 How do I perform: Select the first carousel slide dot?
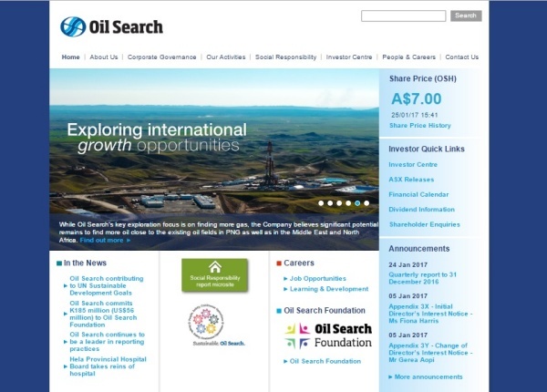tap(320, 203)
